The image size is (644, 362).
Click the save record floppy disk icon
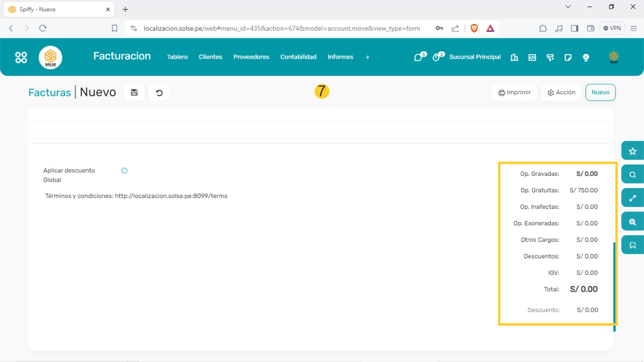(x=134, y=93)
